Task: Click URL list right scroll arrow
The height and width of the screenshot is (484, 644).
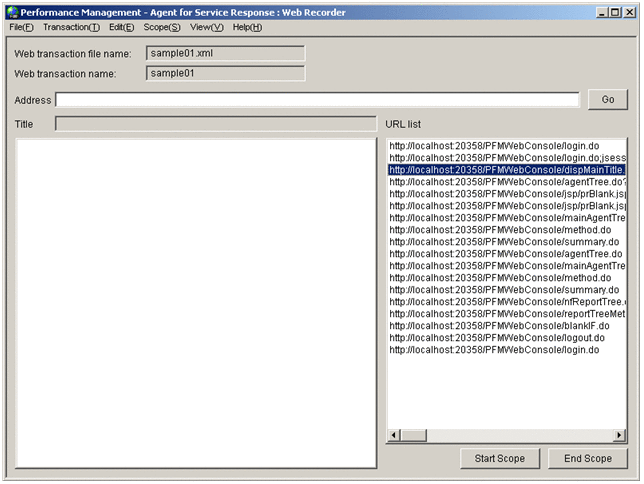Action: coord(619,435)
